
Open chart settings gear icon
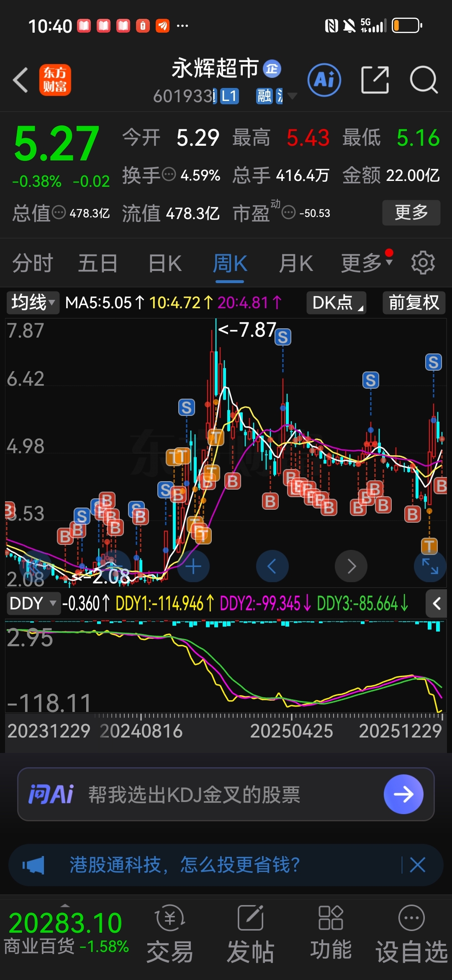click(423, 263)
